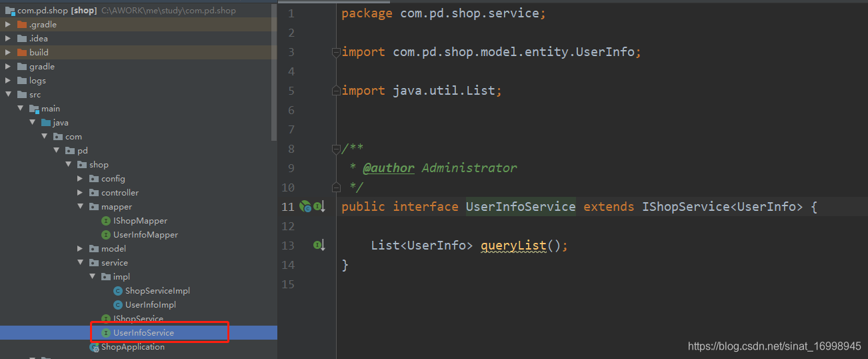Collapse the import block fold marker at line 3

[336, 52]
